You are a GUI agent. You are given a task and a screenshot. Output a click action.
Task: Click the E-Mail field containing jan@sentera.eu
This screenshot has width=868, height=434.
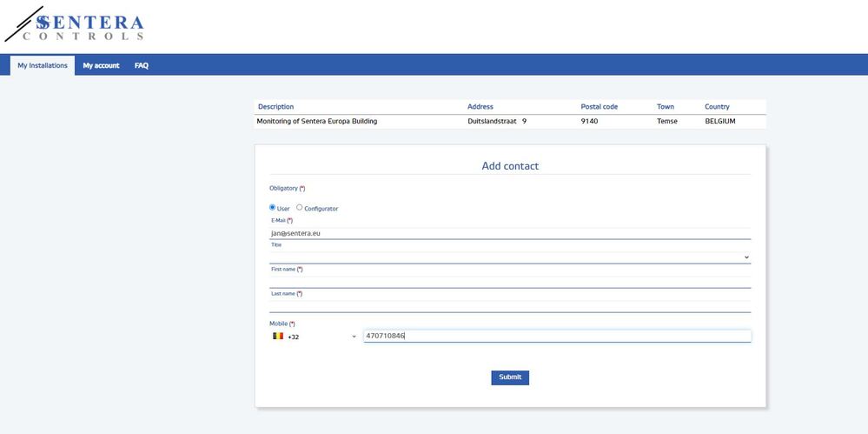[509, 233]
